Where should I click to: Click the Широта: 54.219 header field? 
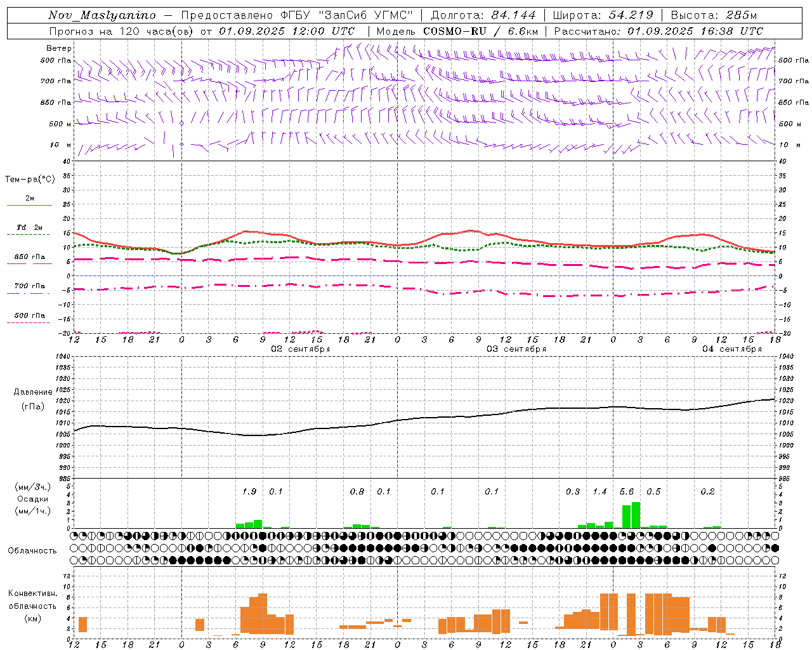tap(603, 15)
